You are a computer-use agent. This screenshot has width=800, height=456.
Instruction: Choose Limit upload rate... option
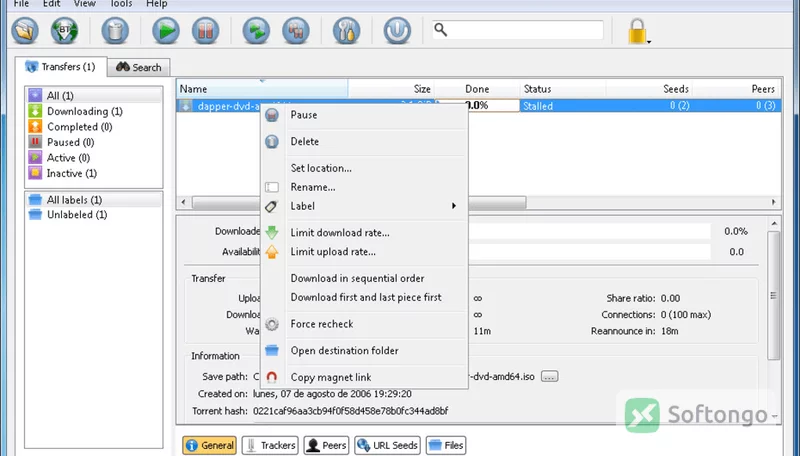click(364, 252)
